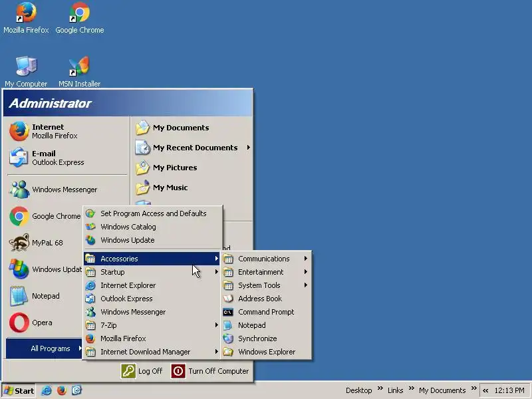This screenshot has height=399, width=532.
Task: Click All Programs button
Action: (x=44, y=348)
